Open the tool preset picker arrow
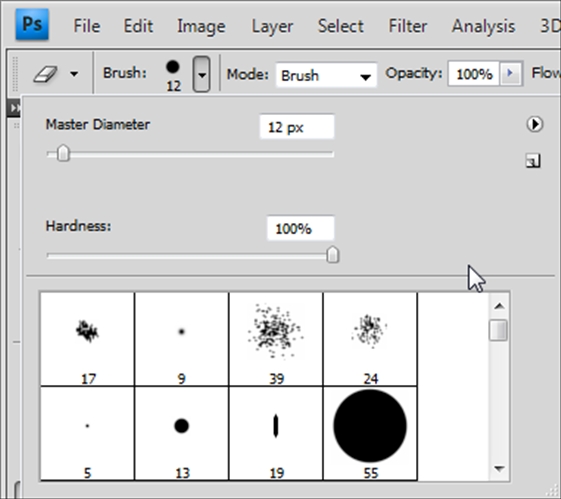This screenshot has width=561, height=499. pos(74,74)
